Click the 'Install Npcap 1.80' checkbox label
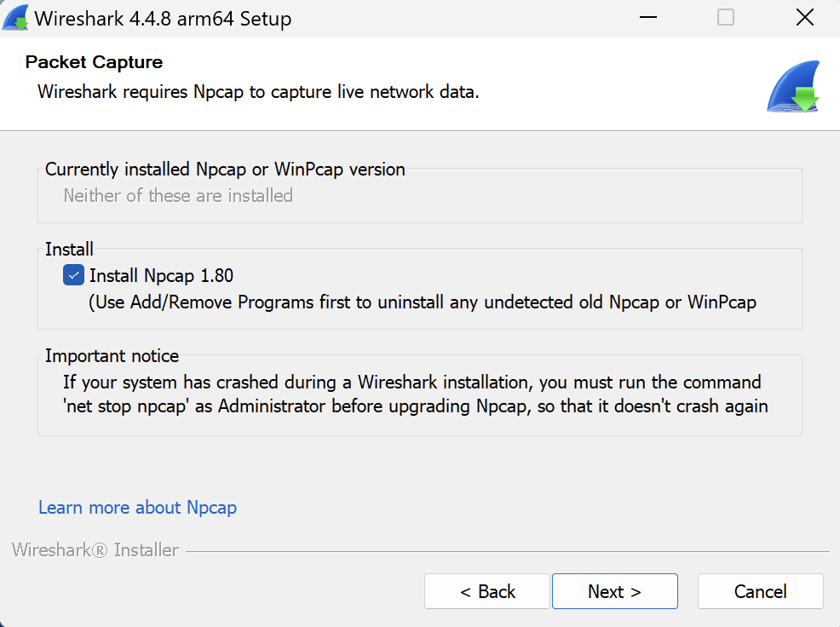 click(161, 275)
